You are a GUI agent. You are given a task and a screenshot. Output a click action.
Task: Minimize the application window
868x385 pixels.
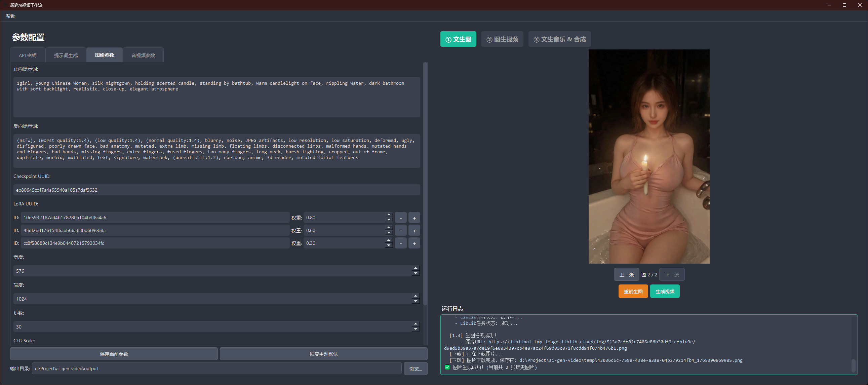click(829, 5)
